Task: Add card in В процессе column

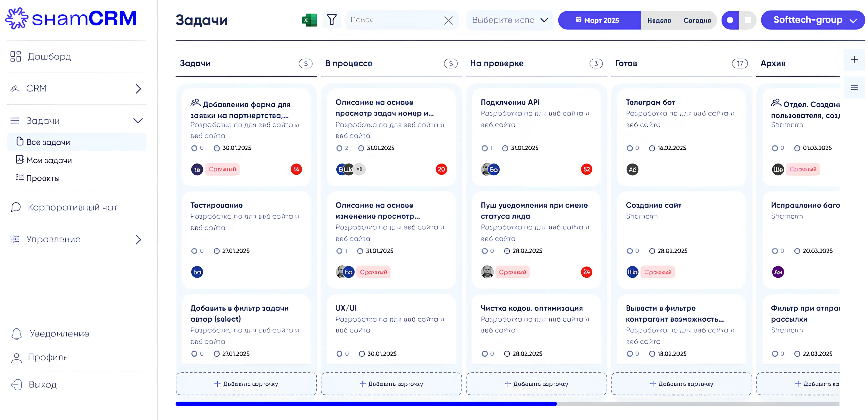Action: tap(391, 384)
